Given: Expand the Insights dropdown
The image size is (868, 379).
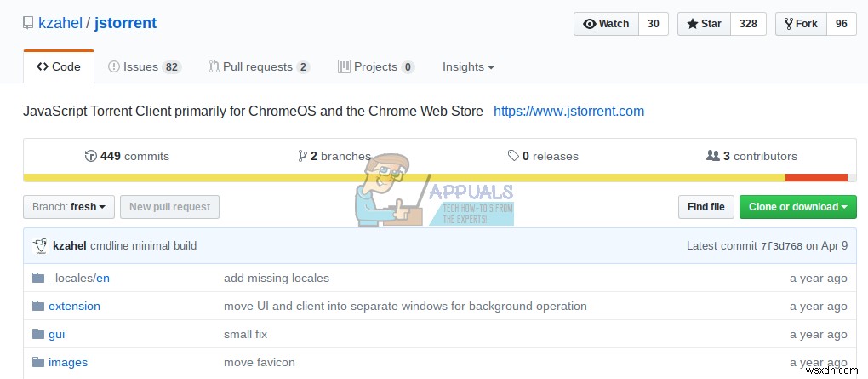Looking at the screenshot, I should 468,67.
